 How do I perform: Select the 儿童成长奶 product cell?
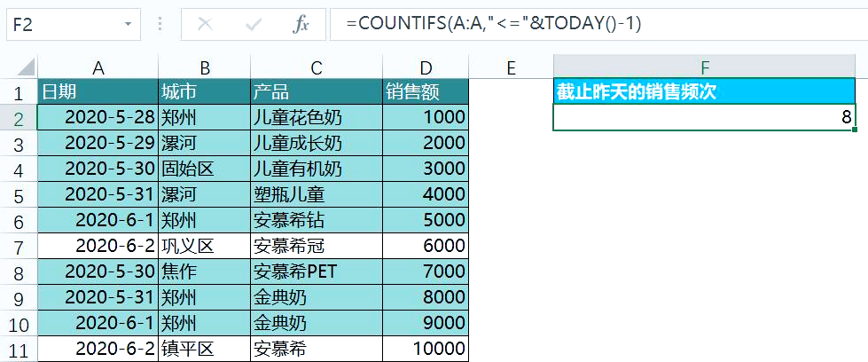coord(317,143)
